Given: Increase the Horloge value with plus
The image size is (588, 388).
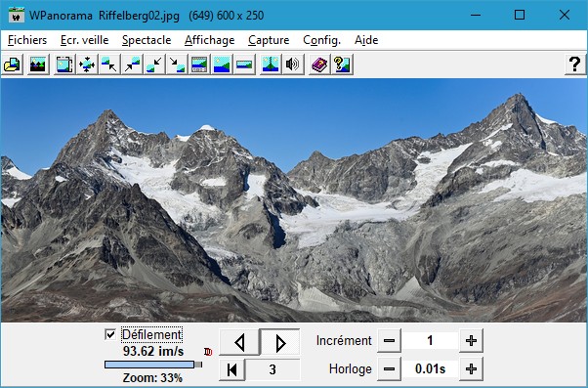Looking at the screenshot, I should point(471,369).
